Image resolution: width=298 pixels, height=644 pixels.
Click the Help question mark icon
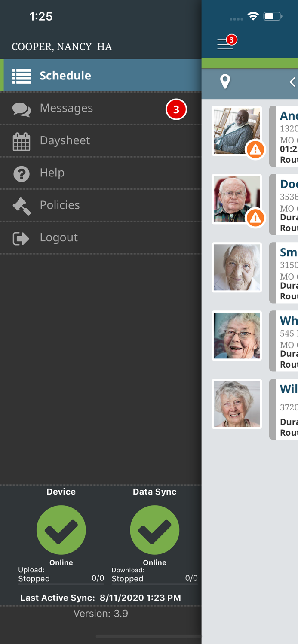[x=22, y=174]
